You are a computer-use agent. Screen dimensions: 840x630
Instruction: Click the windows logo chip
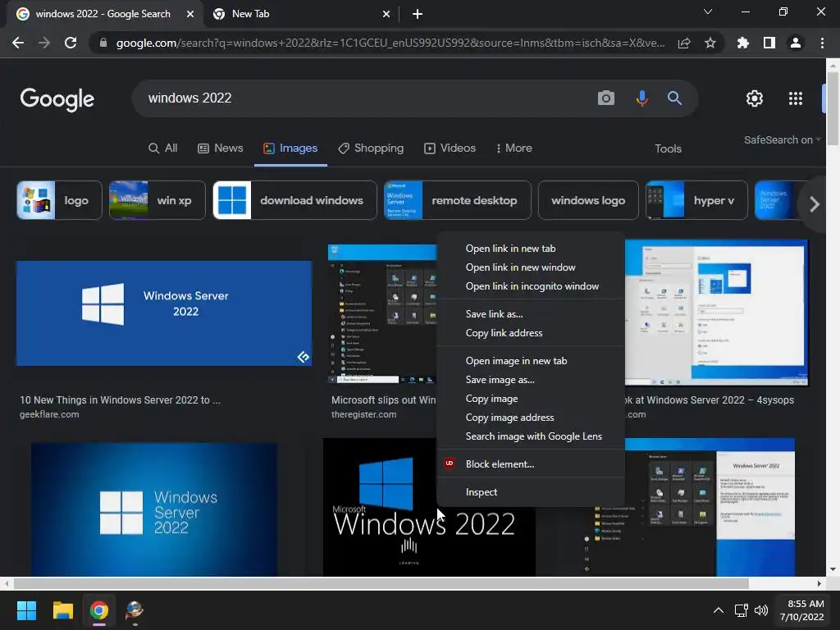point(588,200)
